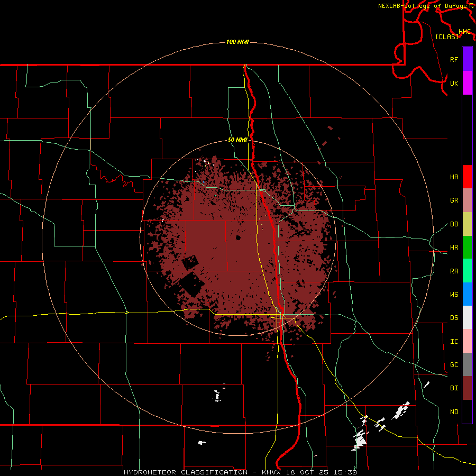This screenshot has height=476, width=476.
Task: Click the HR legend label
Action: (454, 248)
